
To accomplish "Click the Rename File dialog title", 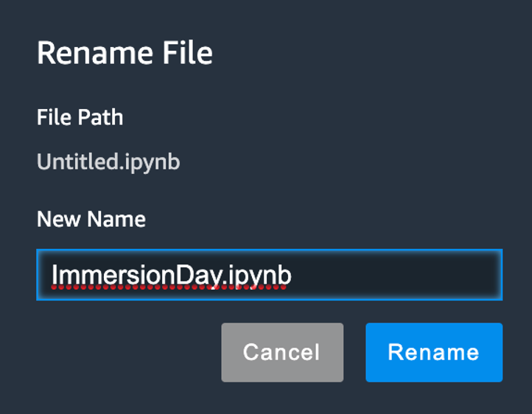I will (x=125, y=53).
